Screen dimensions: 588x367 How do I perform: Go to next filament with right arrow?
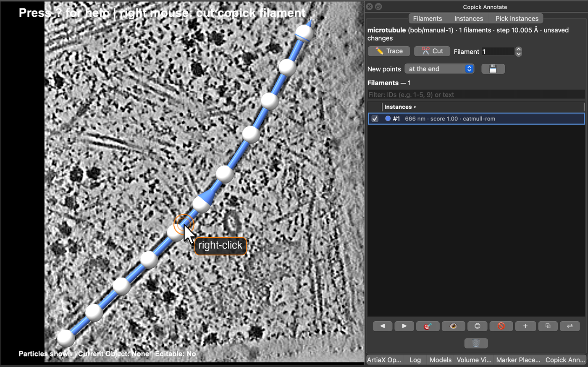(404, 326)
